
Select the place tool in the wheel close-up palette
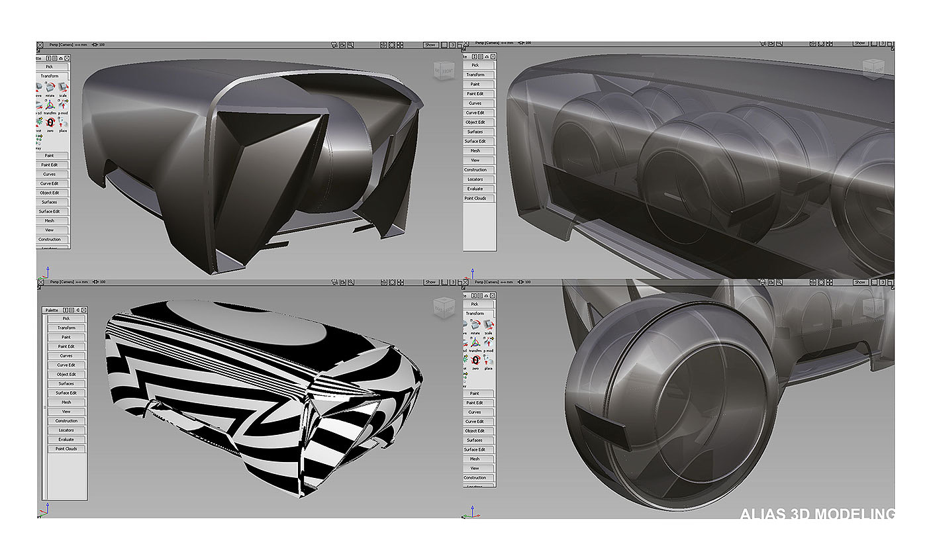[489, 359]
